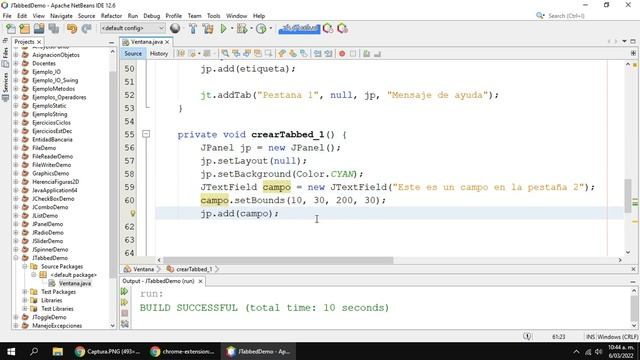
Task: Open the Source menu
Action: pos(87,16)
